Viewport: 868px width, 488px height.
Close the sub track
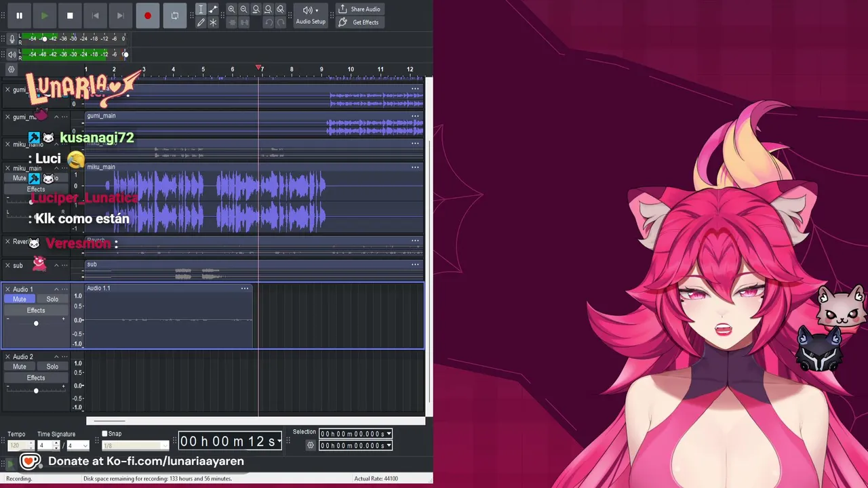(x=7, y=265)
